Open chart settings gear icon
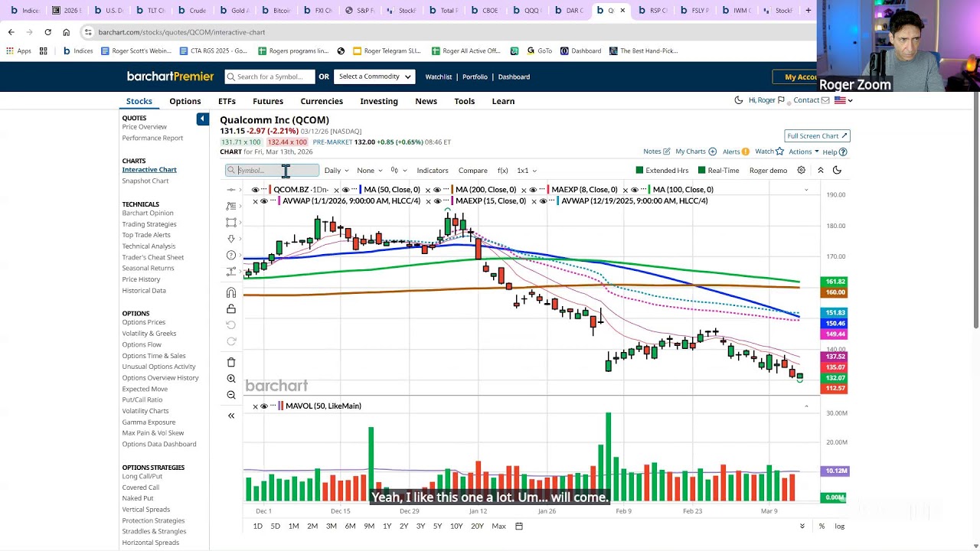The image size is (980, 551). pyautogui.click(x=802, y=170)
